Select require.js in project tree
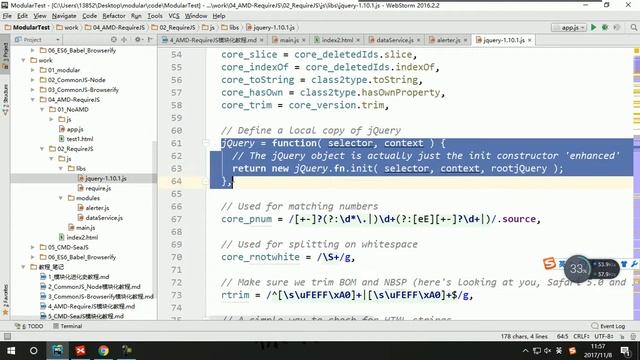 (94, 188)
